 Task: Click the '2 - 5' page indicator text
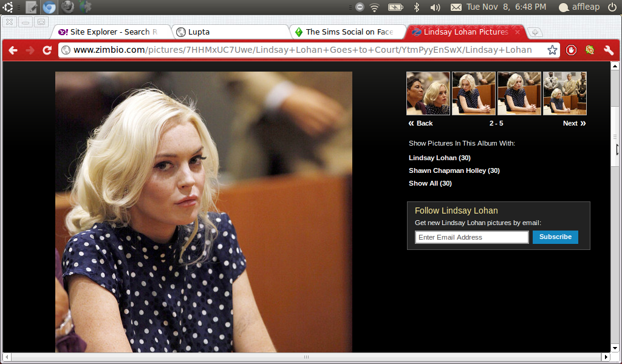pyautogui.click(x=496, y=123)
